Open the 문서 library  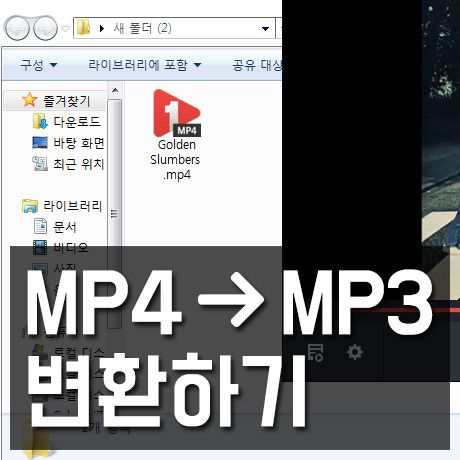[64, 227]
